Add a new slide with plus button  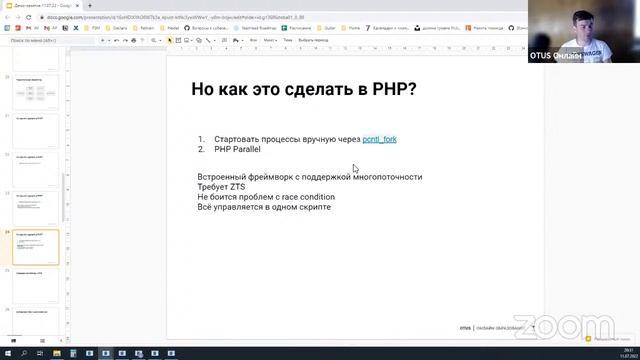click(x=102, y=40)
